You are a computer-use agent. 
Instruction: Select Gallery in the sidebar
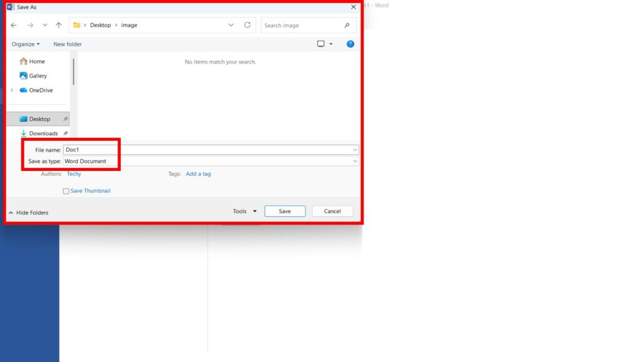click(x=38, y=76)
